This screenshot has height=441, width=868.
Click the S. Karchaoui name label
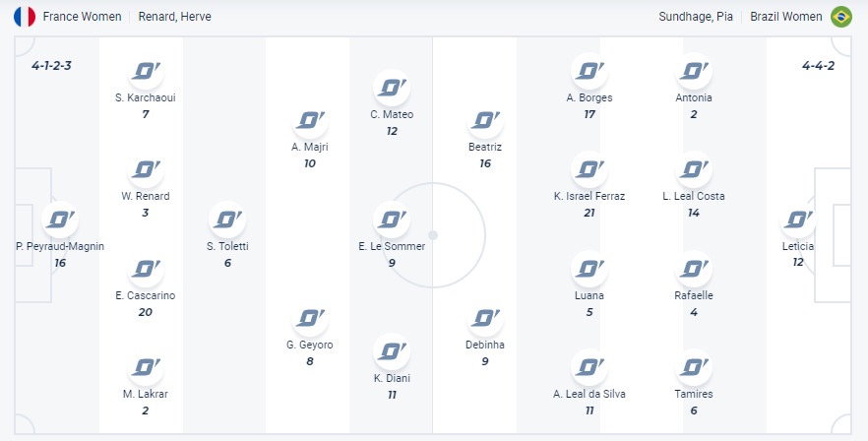tap(146, 97)
